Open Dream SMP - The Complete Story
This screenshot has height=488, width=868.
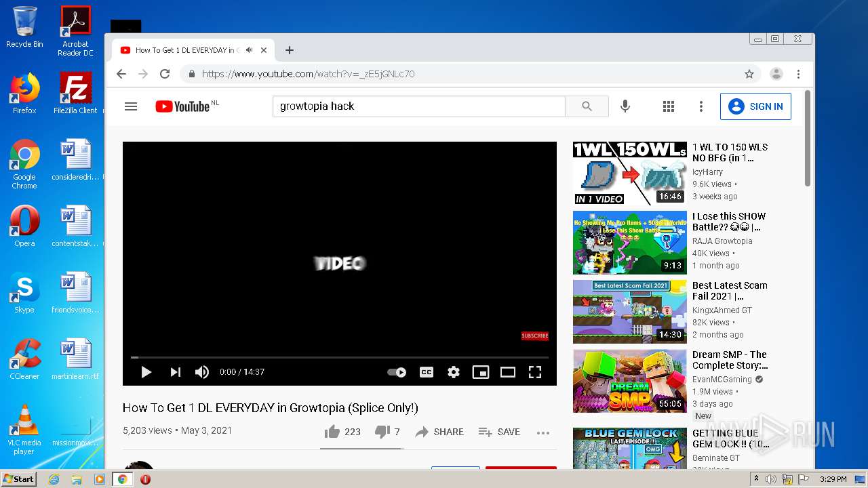[x=730, y=360]
